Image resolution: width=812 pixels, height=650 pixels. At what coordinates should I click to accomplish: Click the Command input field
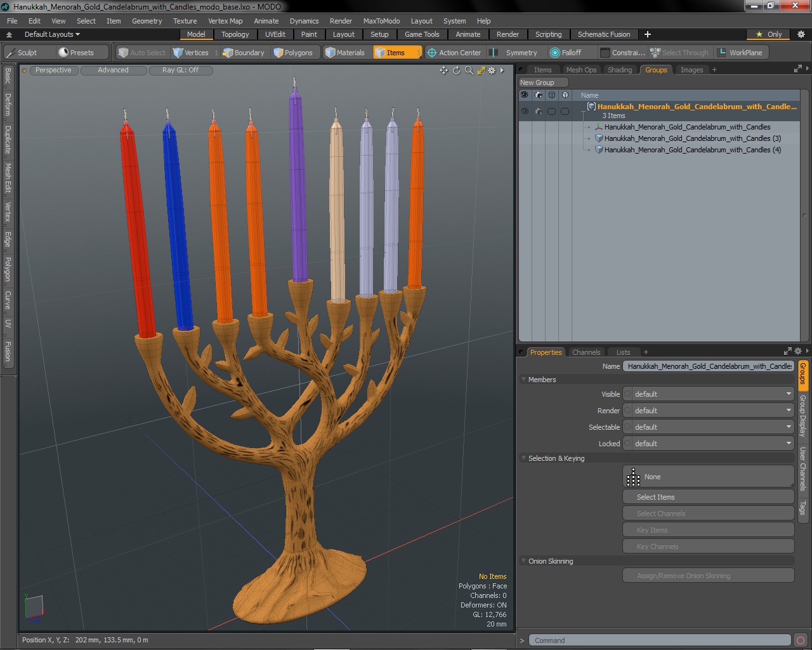tap(660, 640)
